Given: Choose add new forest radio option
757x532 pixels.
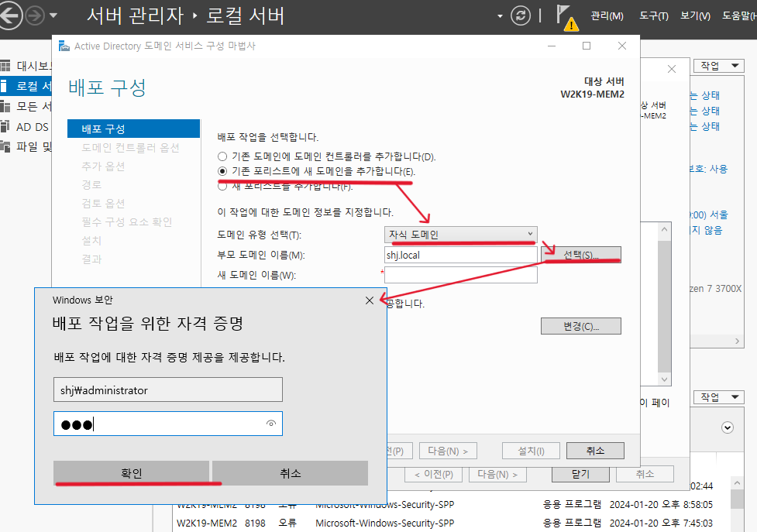Looking at the screenshot, I should point(222,186).
